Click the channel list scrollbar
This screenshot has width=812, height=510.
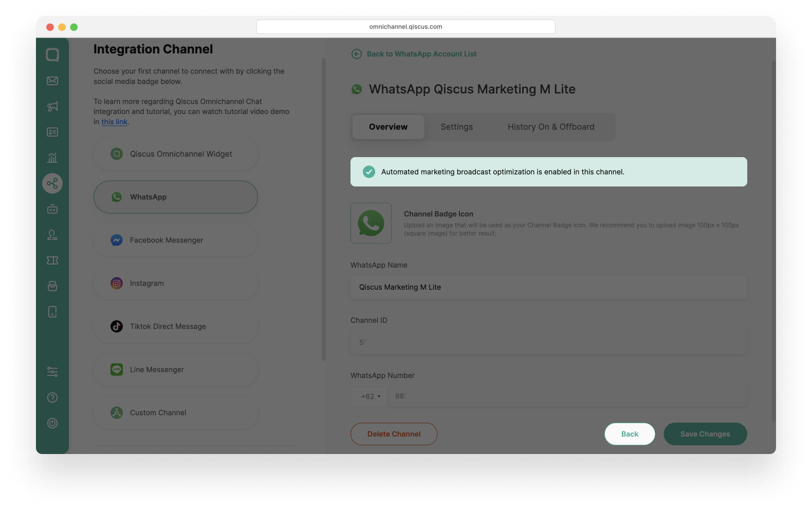coord(324,210)
